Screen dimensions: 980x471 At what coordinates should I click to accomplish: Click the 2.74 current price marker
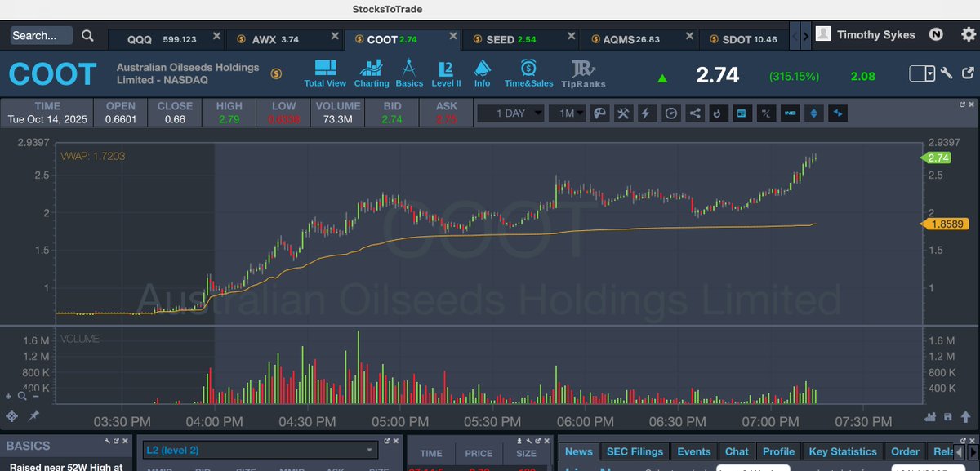[937, 158]
